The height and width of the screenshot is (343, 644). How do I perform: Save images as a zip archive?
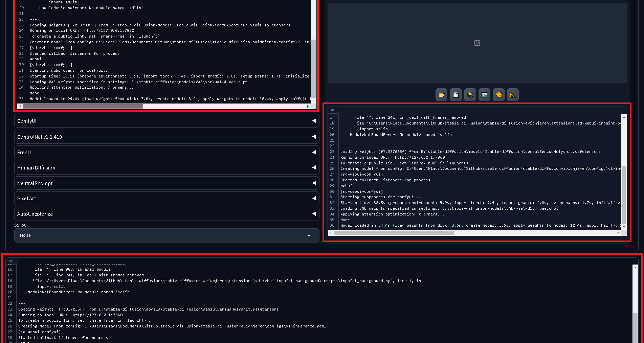470,95
